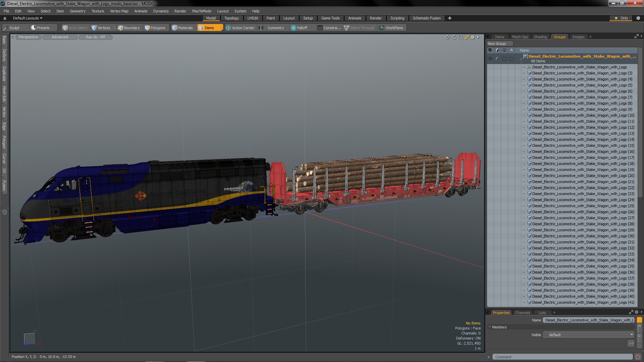Screen dimensions: 644x362
Task: Click the WorkPlane toolbar icon
Action: (x=381, y=28)
